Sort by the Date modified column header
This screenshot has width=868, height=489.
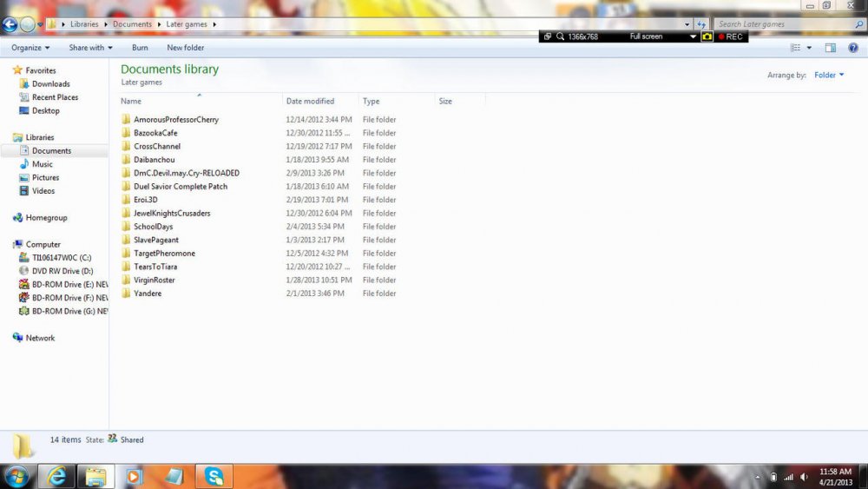pos(310,102)
